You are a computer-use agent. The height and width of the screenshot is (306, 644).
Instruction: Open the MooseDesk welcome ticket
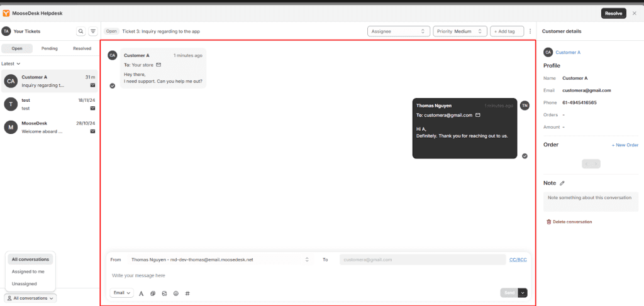[50, 127]
